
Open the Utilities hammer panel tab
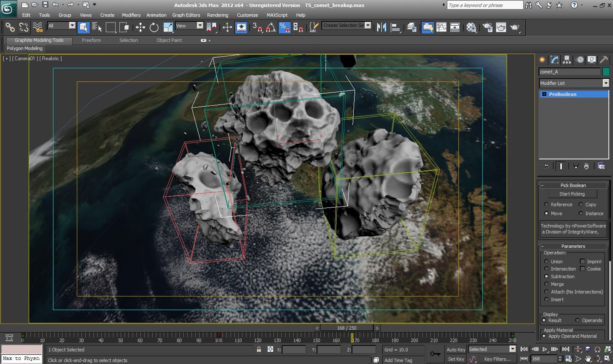coord(604,60)
